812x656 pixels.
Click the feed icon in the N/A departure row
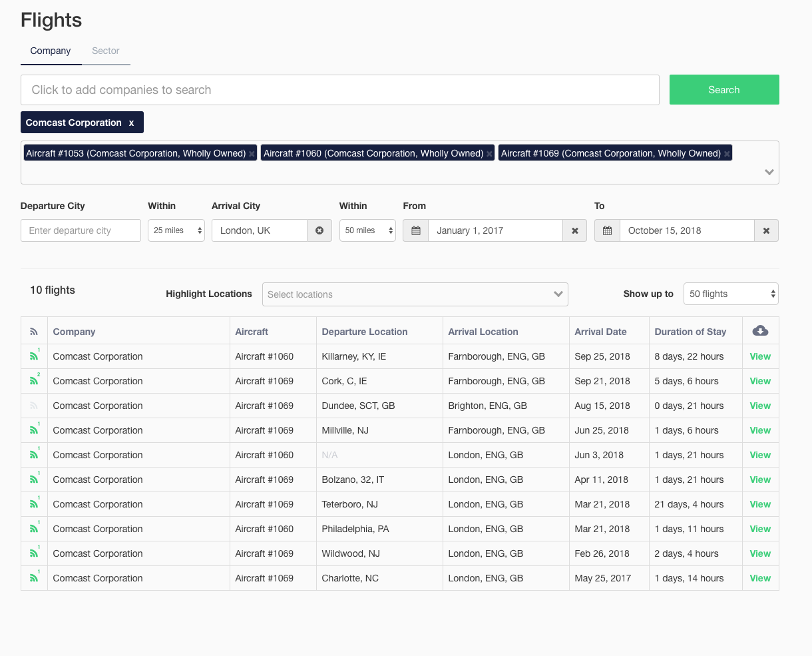[x=34, y=455]
